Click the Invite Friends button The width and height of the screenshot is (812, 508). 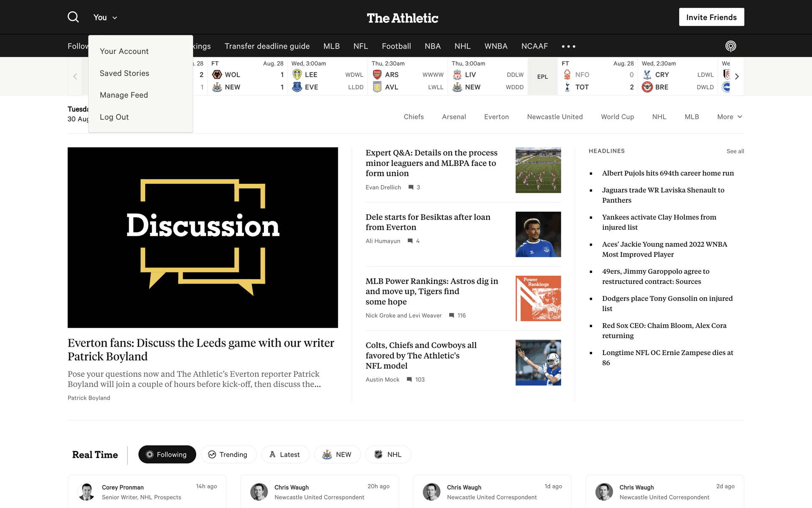click(711, 17)
